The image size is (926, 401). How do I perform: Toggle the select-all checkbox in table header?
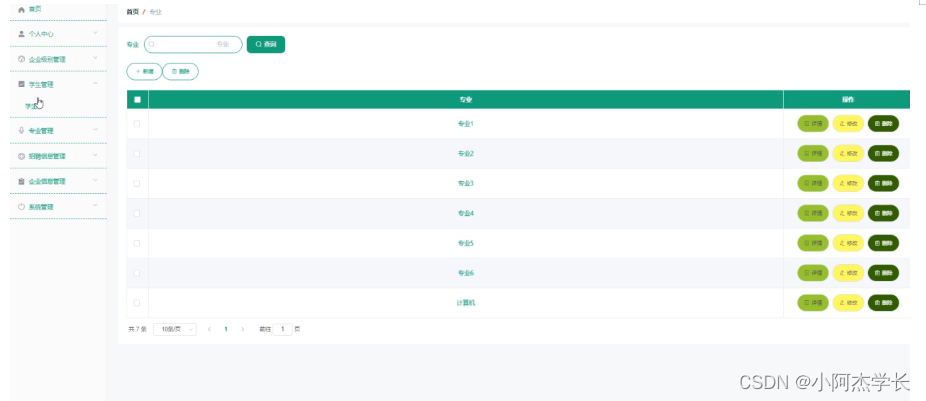pyautogui.click(x=138, y=100)
